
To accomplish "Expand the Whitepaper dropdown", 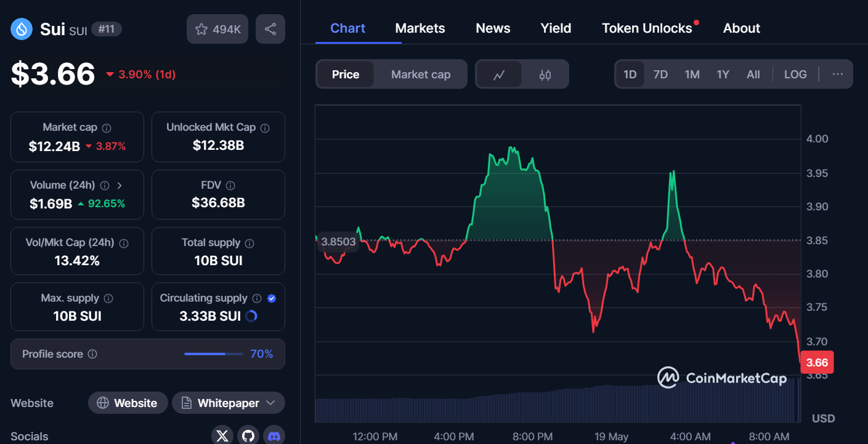I will pyautogui.click(x=229, y=403).
